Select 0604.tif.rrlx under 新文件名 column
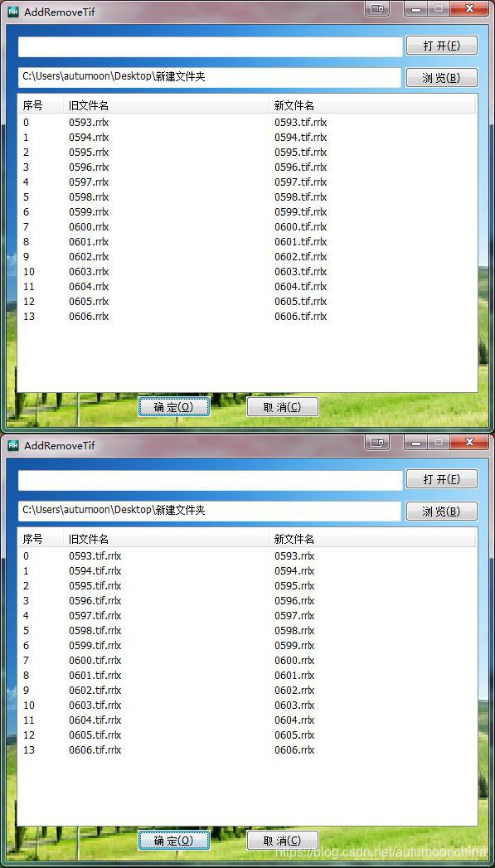495x868 pixels. click(301, 287)
